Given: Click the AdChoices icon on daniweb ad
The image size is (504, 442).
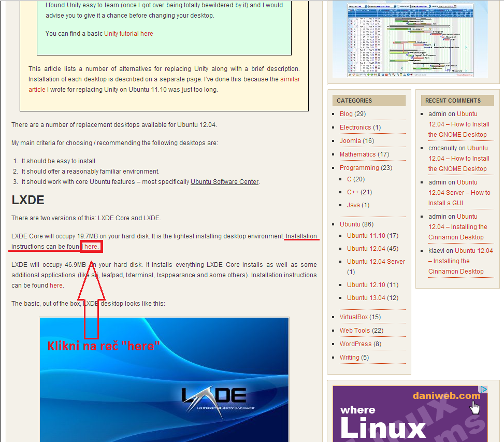Looking at the screenshot, I should tap(483, 389).
